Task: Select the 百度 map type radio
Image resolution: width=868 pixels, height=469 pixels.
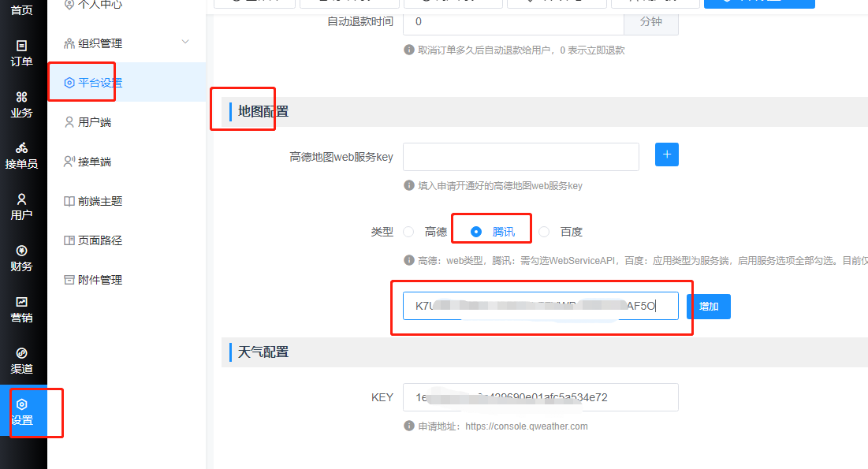Action: pyautogui.click(x=544, y=232)
